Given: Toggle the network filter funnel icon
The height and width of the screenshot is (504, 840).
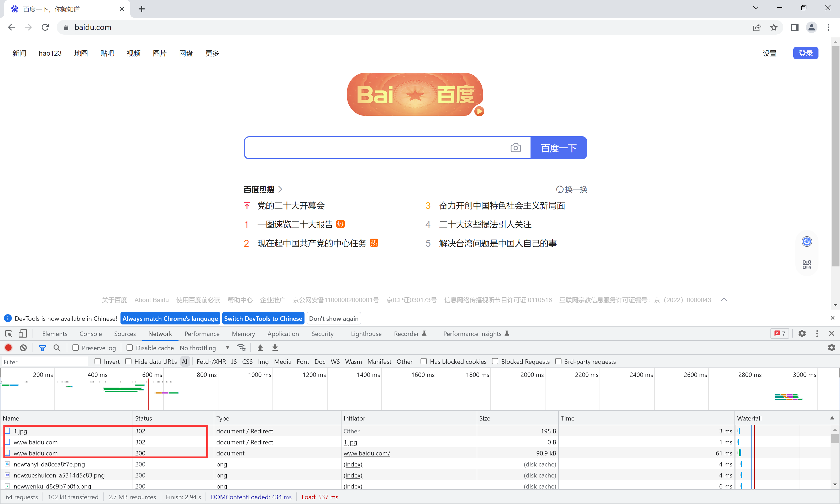Looking at the screenshot, I should click(43, 348).
